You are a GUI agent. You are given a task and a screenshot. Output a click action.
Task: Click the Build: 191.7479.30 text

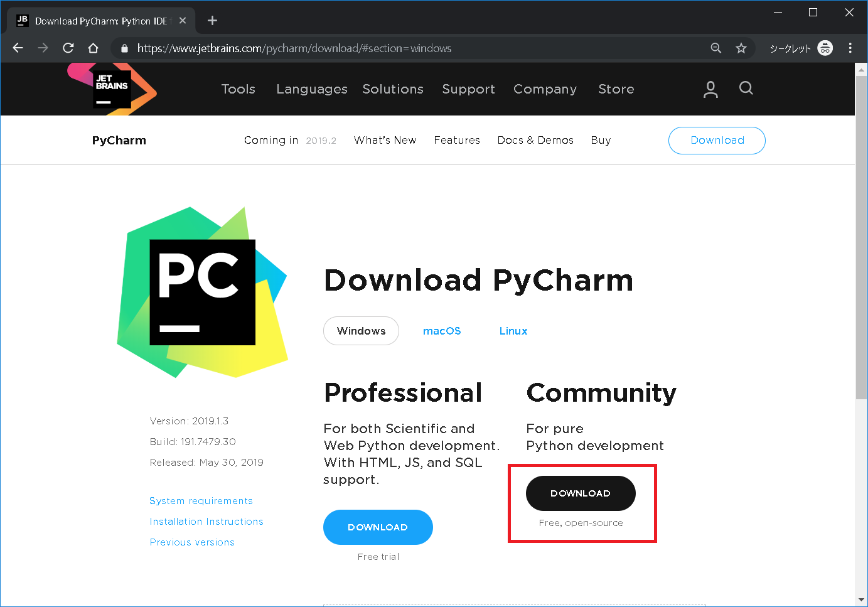tap(193, 442)
